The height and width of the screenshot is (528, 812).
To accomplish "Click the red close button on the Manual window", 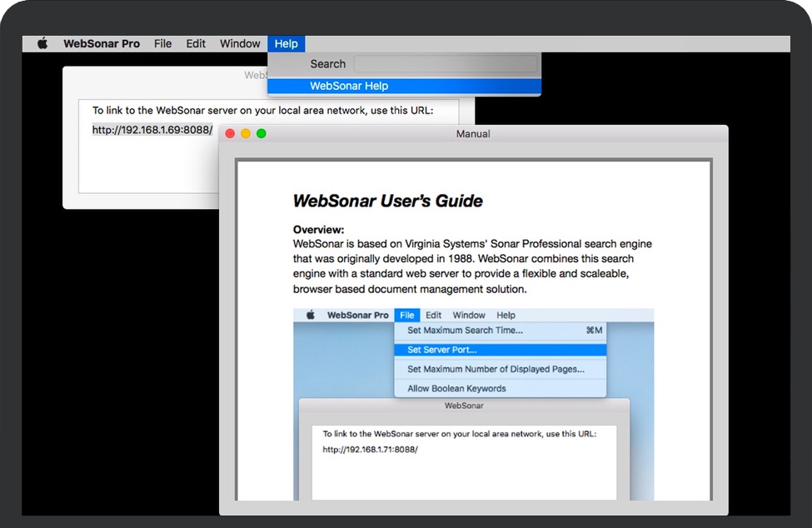I will [230, 133].
